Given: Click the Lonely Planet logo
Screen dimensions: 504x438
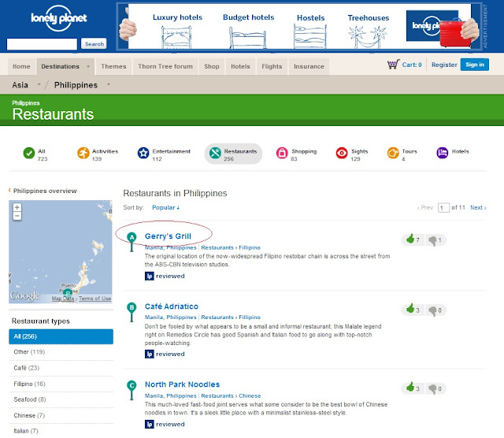Looking at the screenshot, I should tap(59, 18).
